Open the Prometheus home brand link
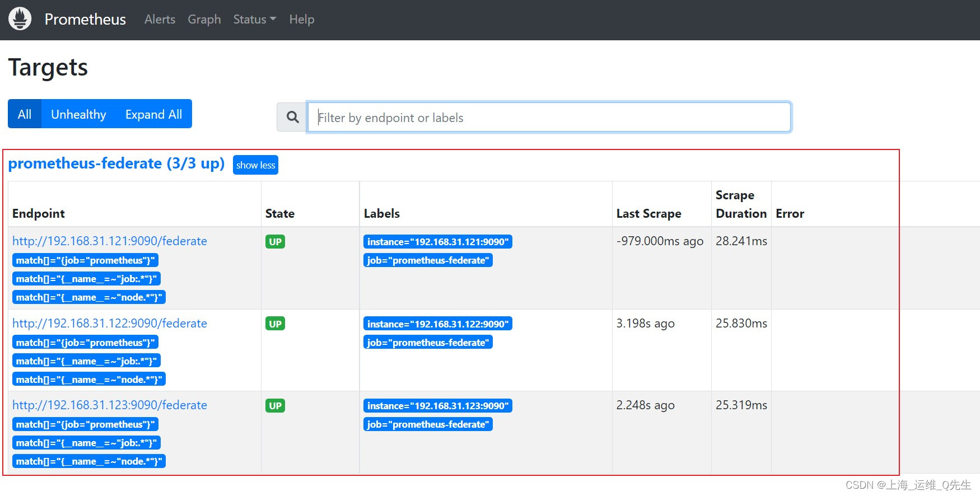The width and height of the screenshot is (980, 496). click(x=85, y=19)
